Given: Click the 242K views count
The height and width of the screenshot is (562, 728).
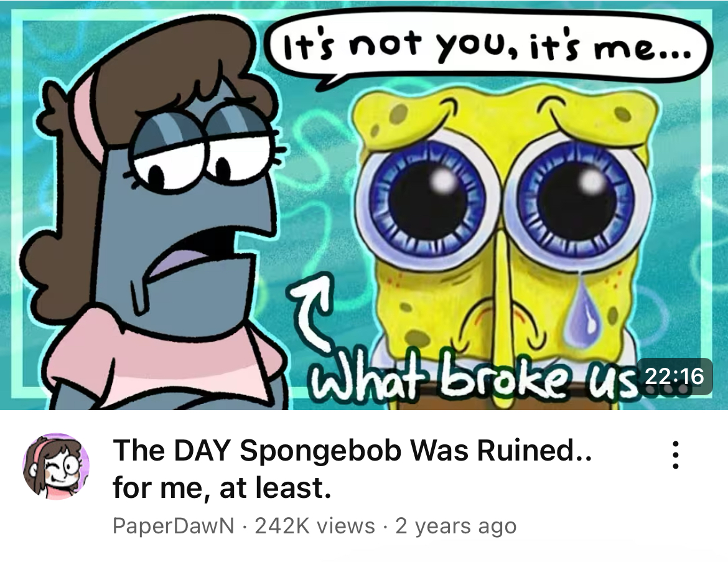Looking at the screenshot, I should pyautogui.click(x=315, y=526).
